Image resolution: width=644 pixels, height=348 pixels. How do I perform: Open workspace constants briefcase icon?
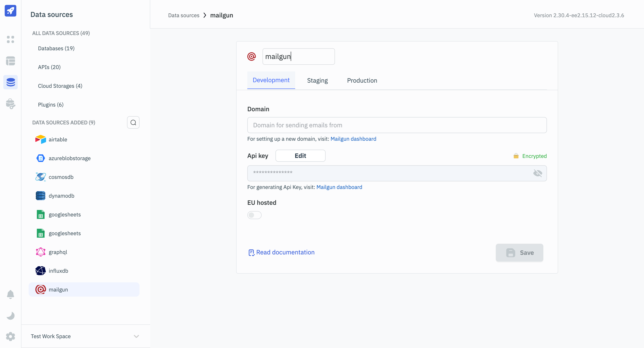[x=10, y=104]
